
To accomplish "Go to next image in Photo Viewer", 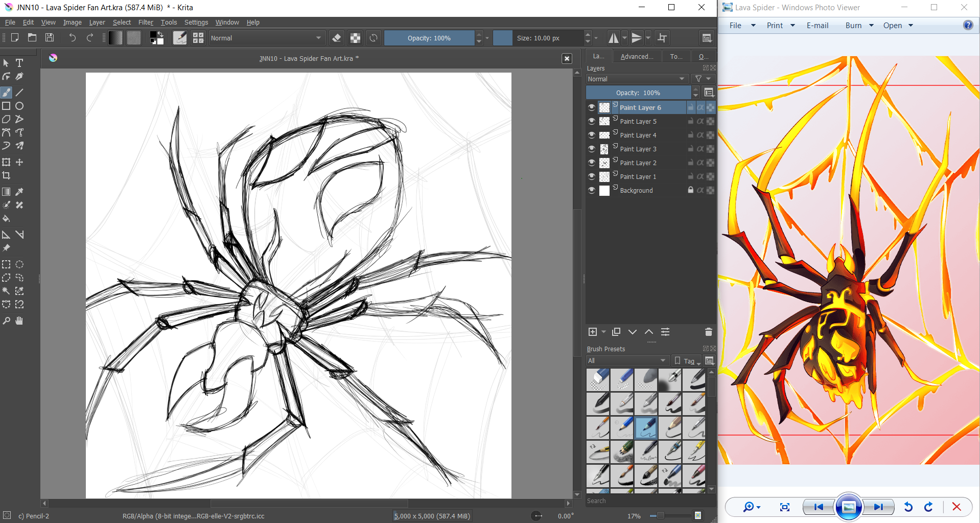I will click(879, 507).
